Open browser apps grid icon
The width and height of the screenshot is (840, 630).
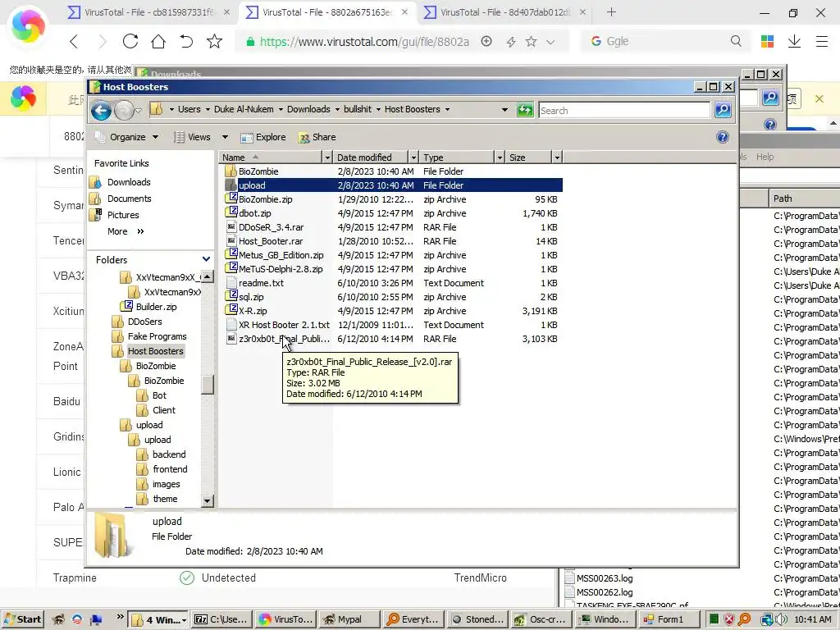click(x=767, y=41)
